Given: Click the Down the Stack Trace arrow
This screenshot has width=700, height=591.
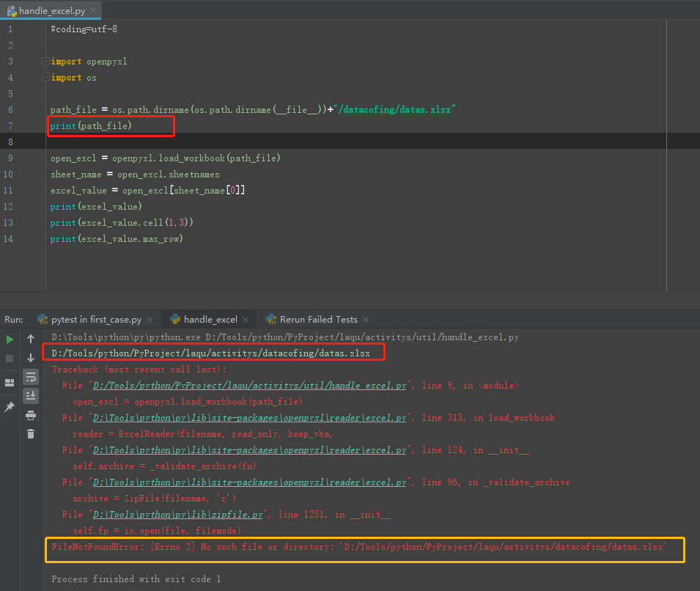Looking at the screenshot, I should pos(31,358).
